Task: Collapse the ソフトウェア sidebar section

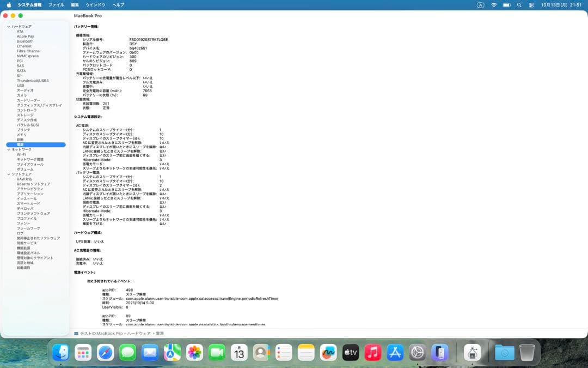Action: click(9, 173)
